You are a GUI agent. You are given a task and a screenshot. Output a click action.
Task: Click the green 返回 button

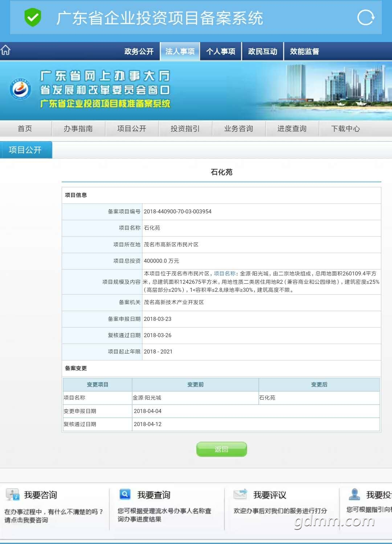[x=221, y=449]
